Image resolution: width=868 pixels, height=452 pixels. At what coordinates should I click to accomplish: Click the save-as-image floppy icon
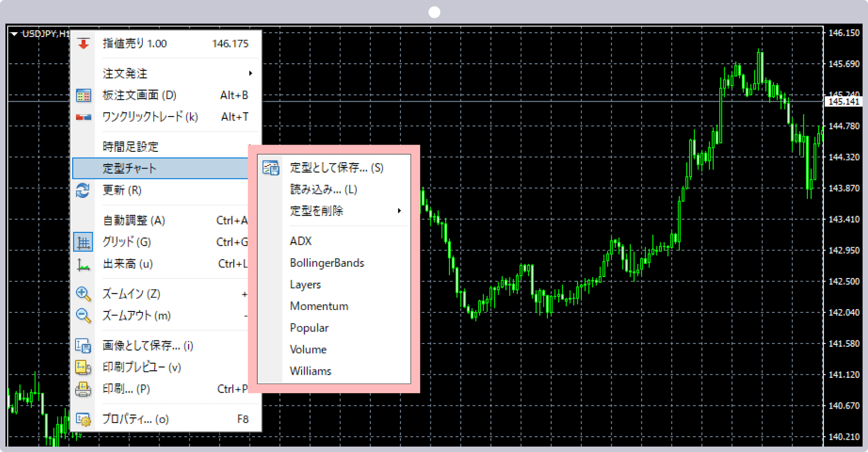[x=83, y=345]
